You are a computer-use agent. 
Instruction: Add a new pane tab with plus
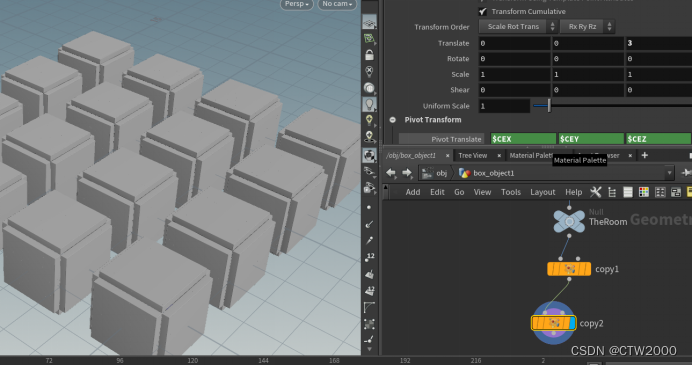point(644,155)
